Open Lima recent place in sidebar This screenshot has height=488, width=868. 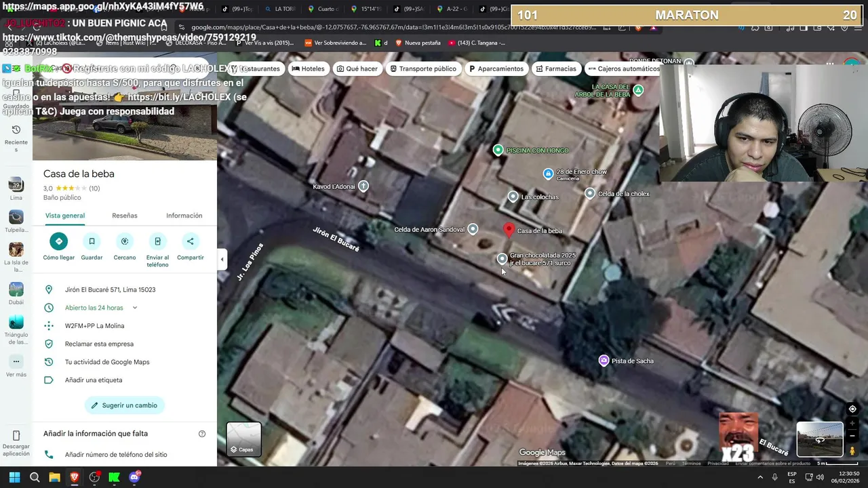pos(16,184)
